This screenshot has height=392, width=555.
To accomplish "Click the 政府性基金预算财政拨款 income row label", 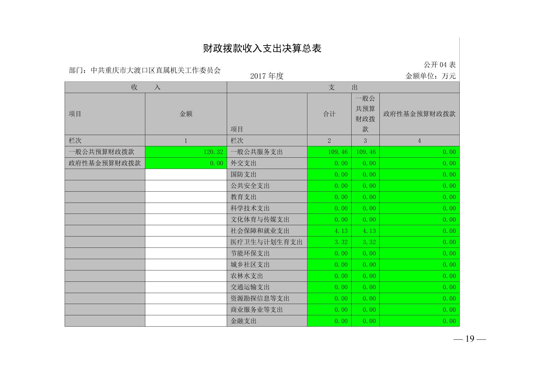I will [x=105, y=164].
